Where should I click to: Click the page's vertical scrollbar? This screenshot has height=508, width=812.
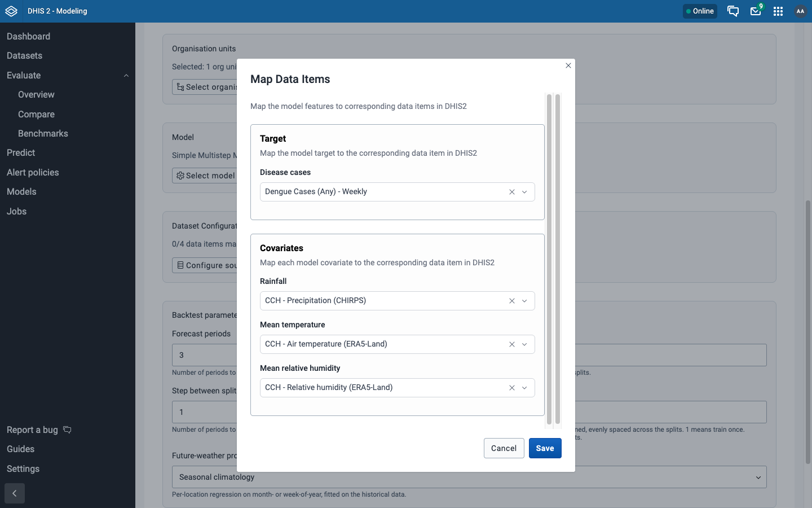[x=808, y=332]
